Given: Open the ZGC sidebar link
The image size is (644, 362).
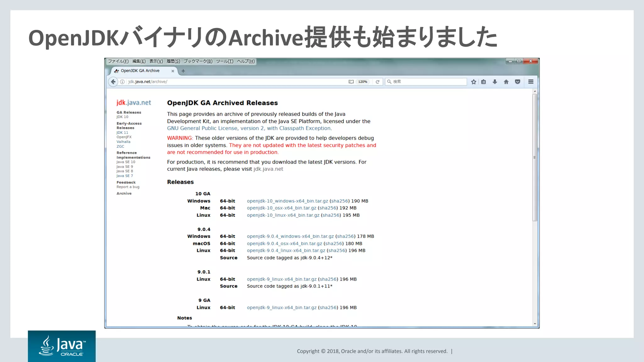Looking at the screenshot, I should pos(120,146).
